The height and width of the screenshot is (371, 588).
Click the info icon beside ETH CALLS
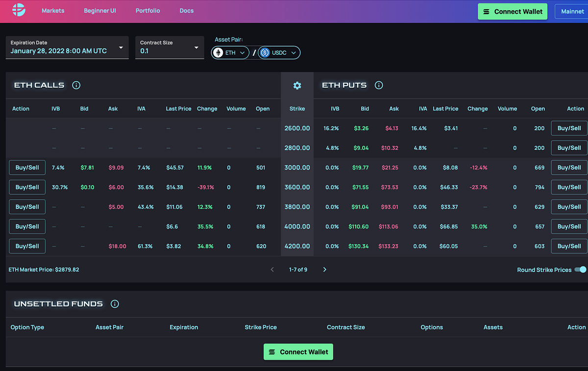[76, 85]
